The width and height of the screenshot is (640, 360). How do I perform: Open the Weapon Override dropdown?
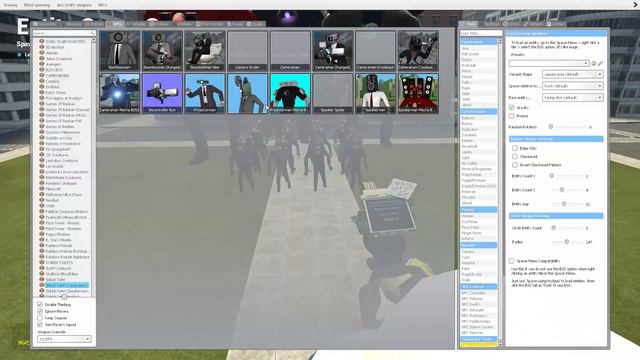(x=64, y=339)
